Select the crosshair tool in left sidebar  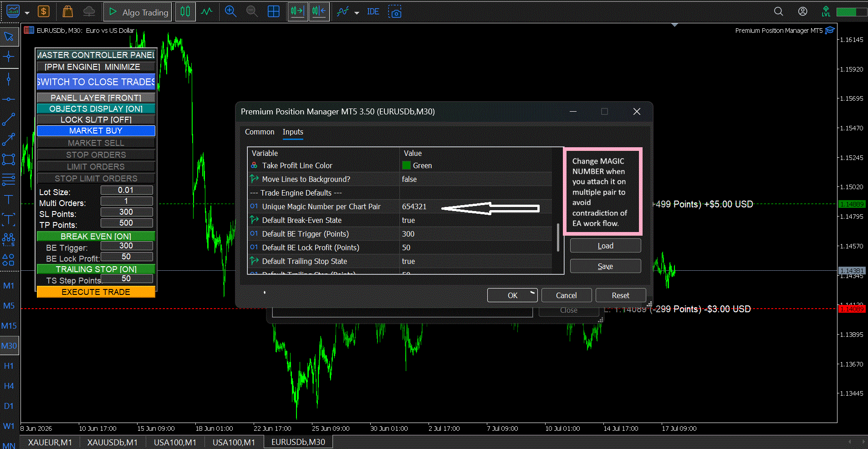click(9, 57)
